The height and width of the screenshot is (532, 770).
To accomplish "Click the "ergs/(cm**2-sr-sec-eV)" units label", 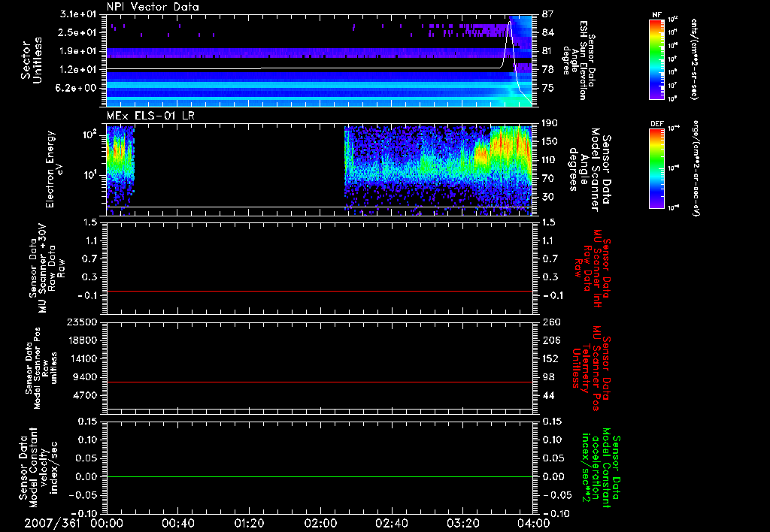I will 696,168.
